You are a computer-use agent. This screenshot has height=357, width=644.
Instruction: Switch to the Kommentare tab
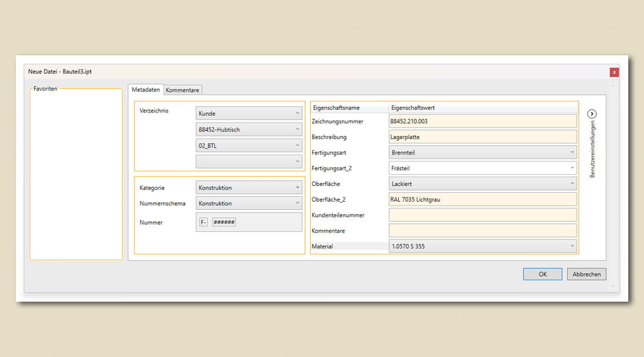[x=182, y=90]
